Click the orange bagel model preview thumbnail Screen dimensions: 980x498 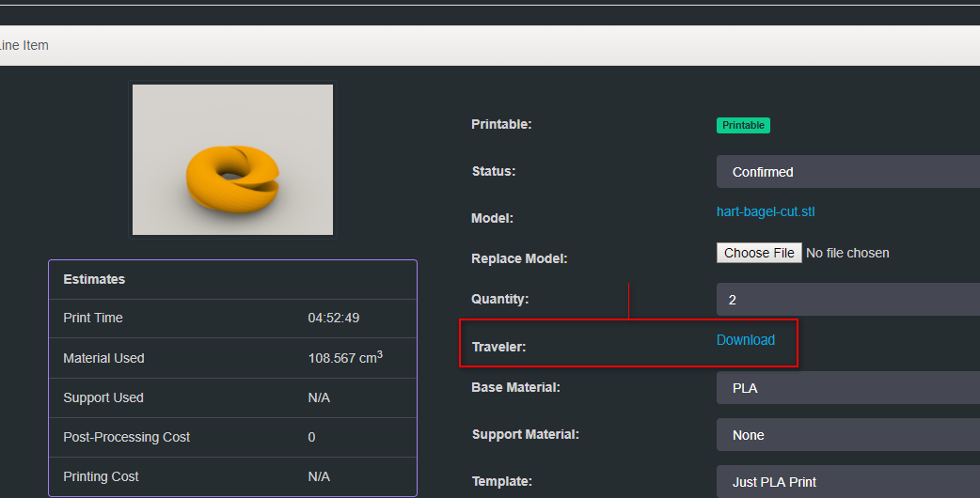coord(232,160)
